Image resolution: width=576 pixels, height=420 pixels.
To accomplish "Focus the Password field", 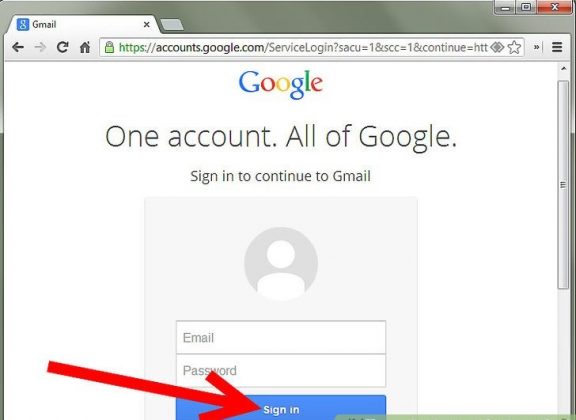I will 281,370.
